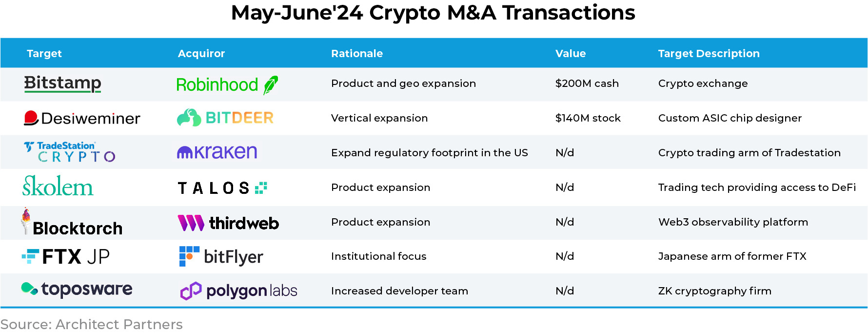
Task: Click the Rationale column header
Action: coord(357,53)
